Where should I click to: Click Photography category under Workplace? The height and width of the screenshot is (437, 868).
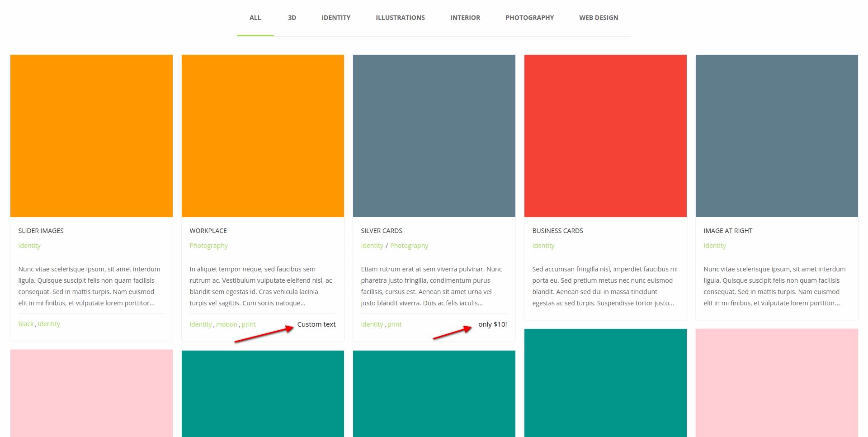(208, 246)
